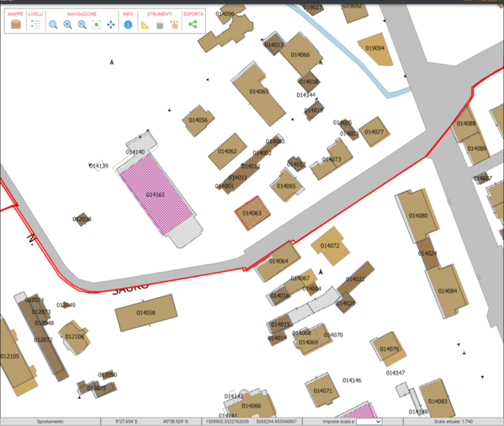The width and height of the screenshot is (504, 426).
Task: Select the plain magnifier zoom tool
Action: tap(53, 24)
